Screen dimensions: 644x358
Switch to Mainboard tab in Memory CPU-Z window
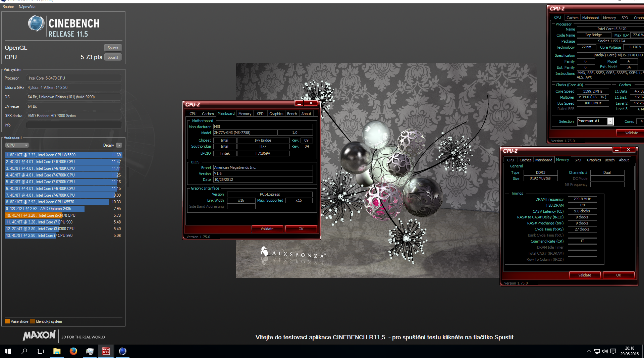point(543,160)
